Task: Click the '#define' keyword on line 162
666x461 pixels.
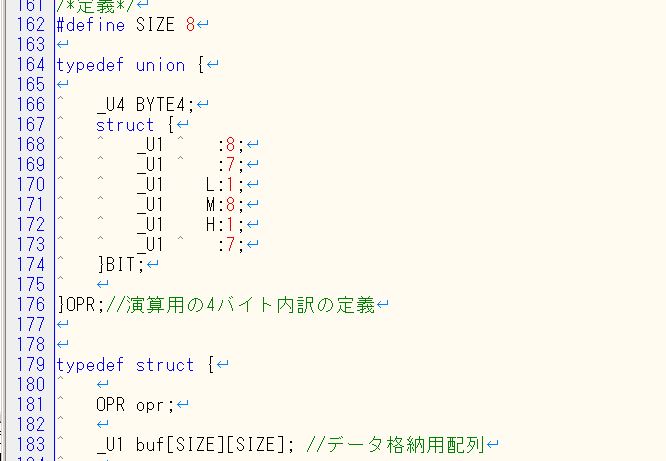Action: 91,25
